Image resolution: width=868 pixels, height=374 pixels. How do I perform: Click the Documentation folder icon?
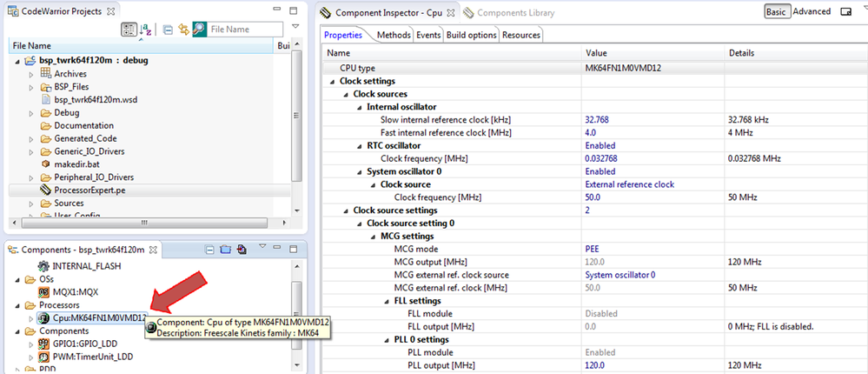pos(46,125)
